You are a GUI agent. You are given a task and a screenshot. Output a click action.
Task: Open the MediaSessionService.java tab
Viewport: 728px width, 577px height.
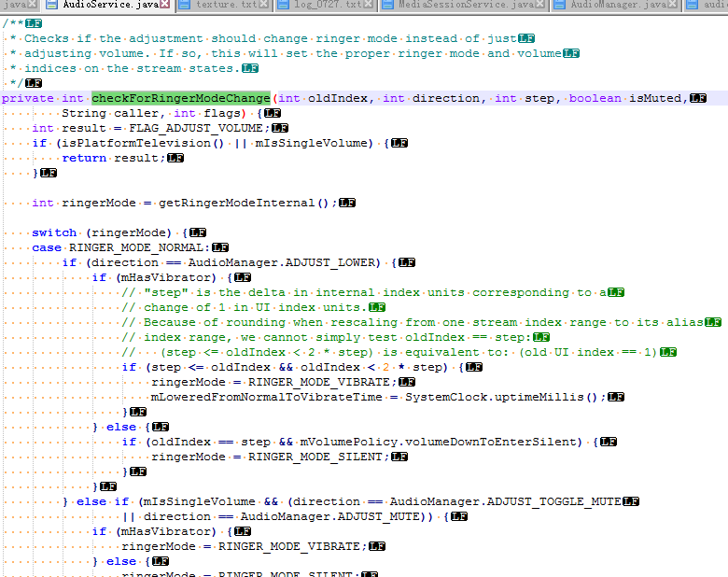(464, 5)
